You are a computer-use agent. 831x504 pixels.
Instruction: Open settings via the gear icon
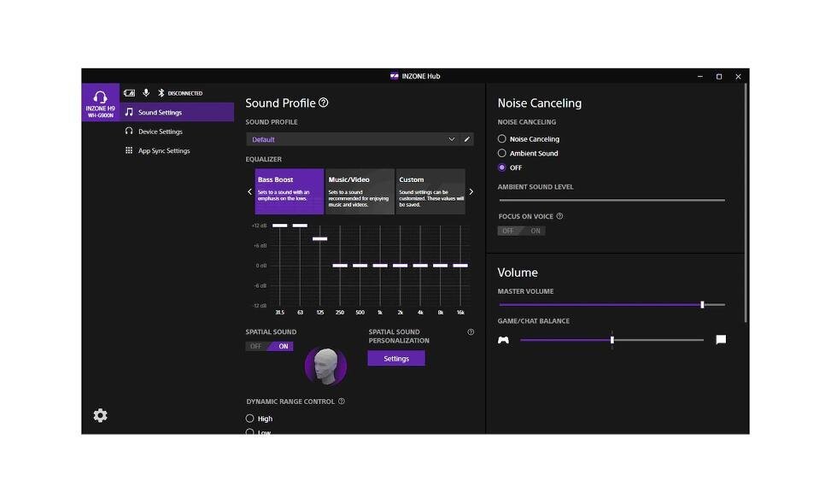pos(100,415)
